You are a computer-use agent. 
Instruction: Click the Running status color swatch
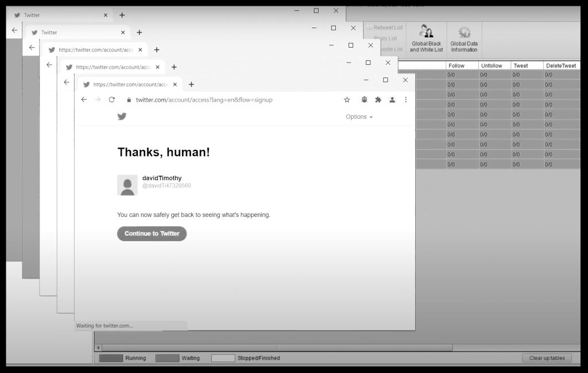point(111,358)
